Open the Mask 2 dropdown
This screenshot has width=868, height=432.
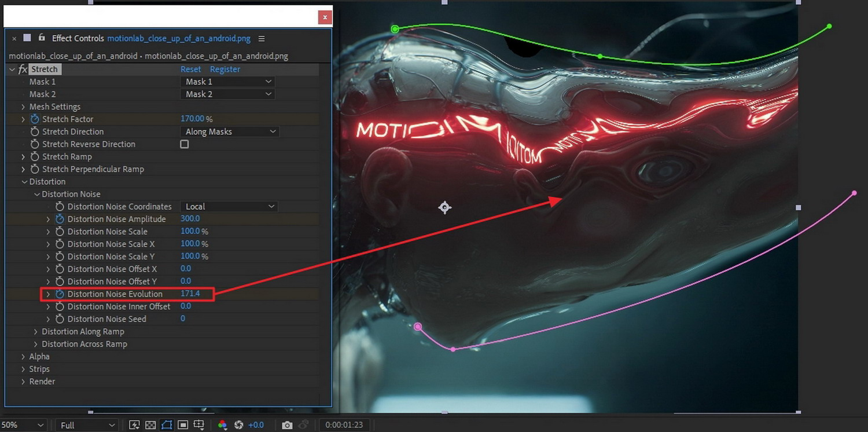[228, 94]
